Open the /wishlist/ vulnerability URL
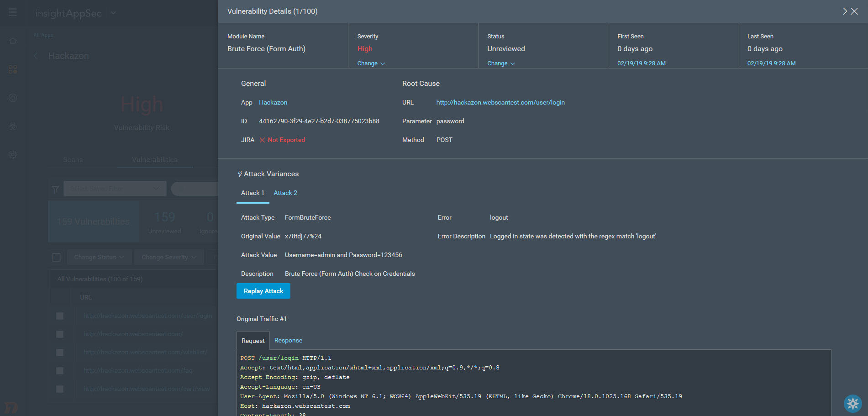Viewport: 868px width, 416px height. pos(145,353)
